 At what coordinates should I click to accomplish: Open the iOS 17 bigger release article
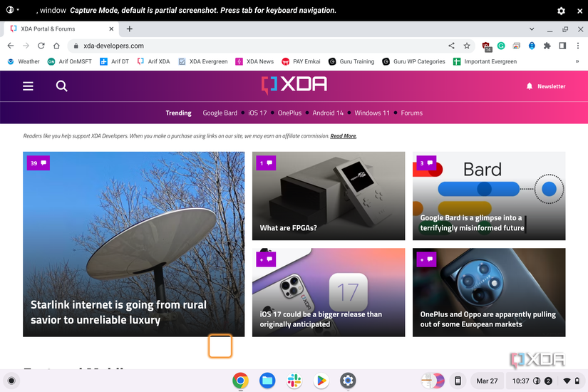[x=329, y=292]
